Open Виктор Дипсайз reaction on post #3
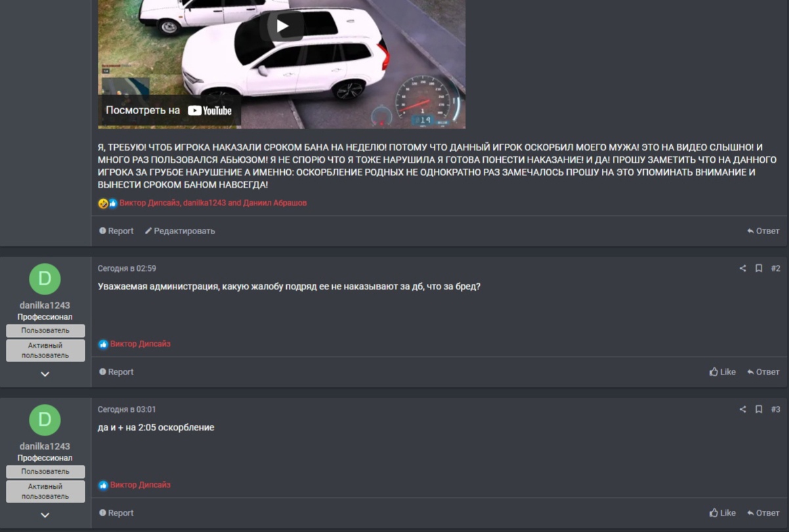Image resolution: width=789 pixels, height=532 pixels. pyautogui.click(x=140, y=485)
